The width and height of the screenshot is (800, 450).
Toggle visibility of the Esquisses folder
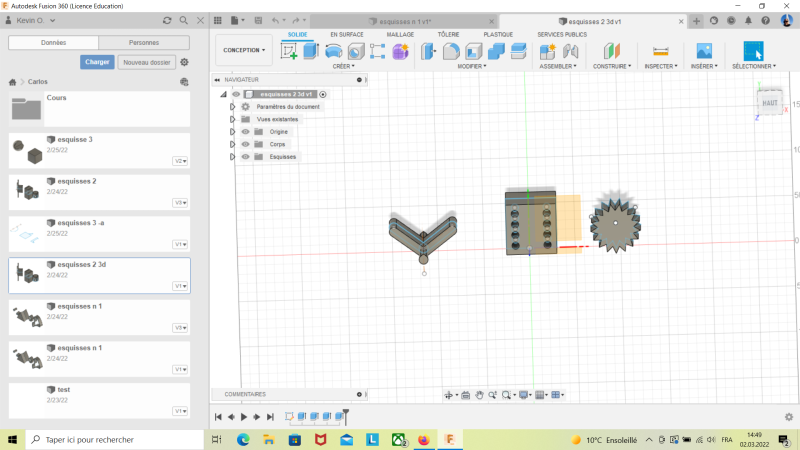(245, 157)
